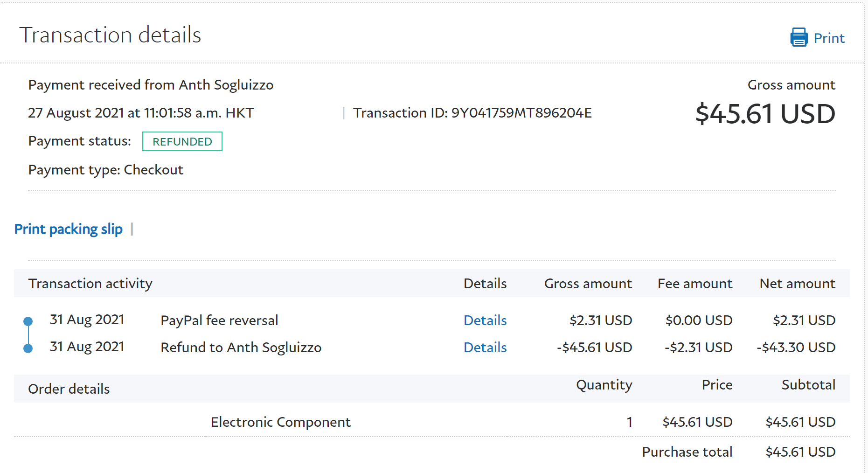The width and height of the screenshot is (868, 473).
Task: Select the Electronic Component item name
Action: 280,422
